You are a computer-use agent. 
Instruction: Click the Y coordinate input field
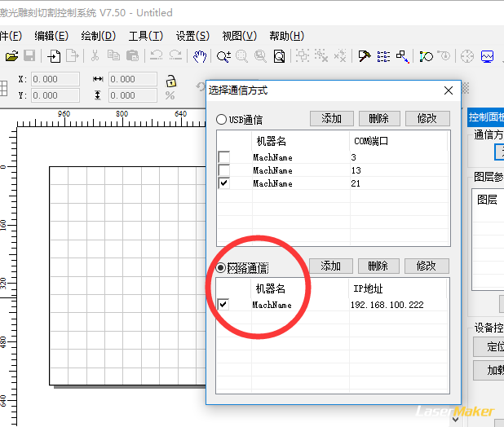point(55,95)
